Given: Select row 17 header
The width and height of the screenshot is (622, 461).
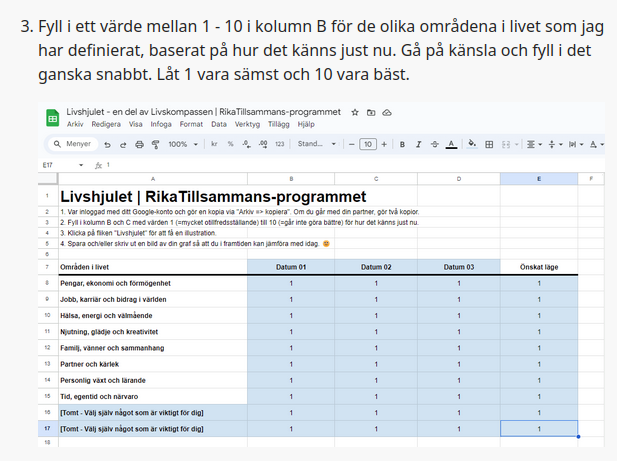Looking at the screenshot, I should pos(48,428).
